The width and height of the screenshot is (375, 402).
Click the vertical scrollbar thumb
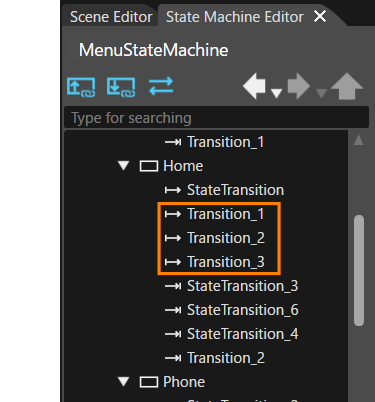point(359,271)
